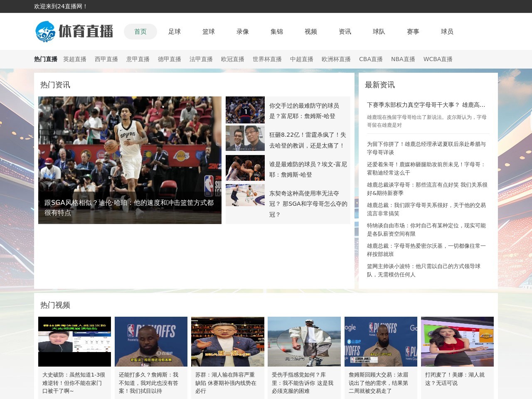The image size is (532, 399).
Task: Open the featured Spurs player photo article
Action: click(x=130, y=160)
